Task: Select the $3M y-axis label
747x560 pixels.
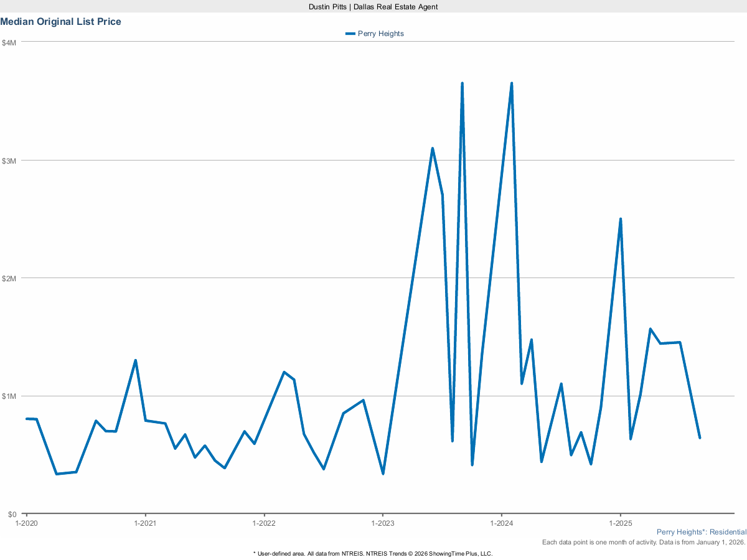Action: pos(9,161)
